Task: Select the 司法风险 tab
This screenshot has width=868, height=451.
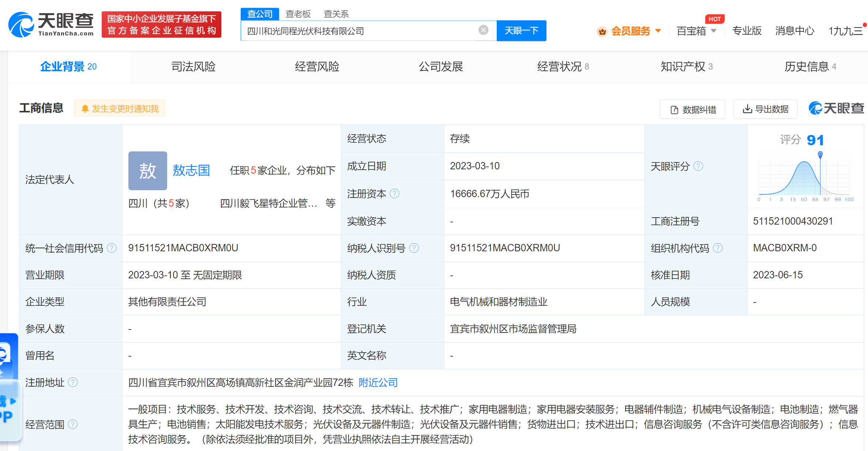Action: 193,67
